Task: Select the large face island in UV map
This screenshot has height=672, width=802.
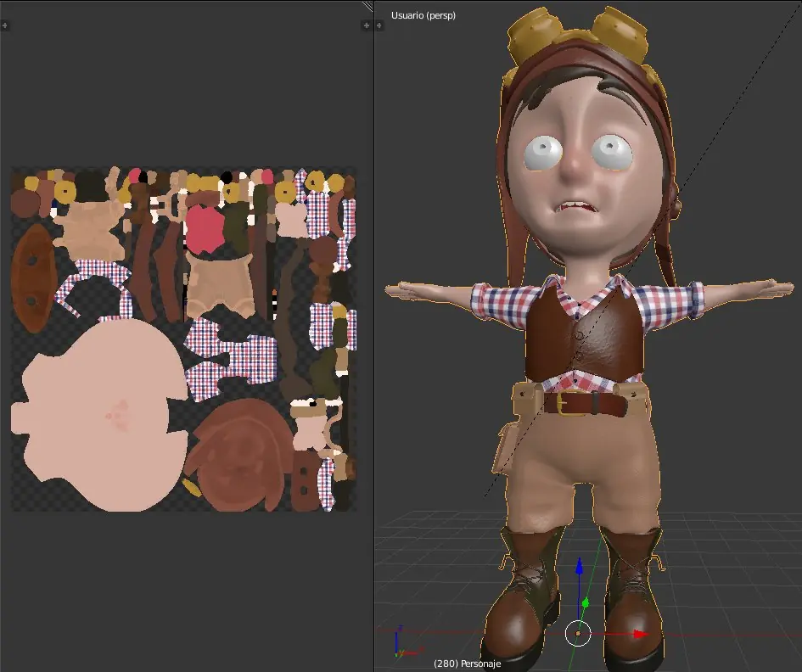Action: [102, 416]
